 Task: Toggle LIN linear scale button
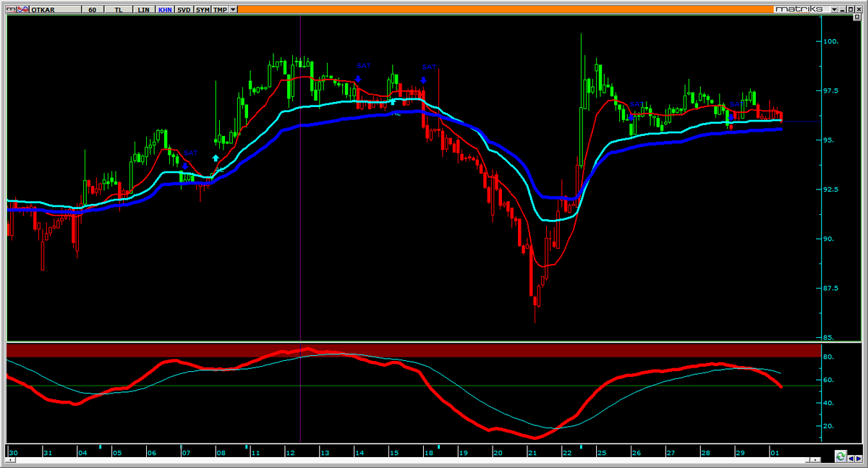pyautogui.click(x=143, y=10)
